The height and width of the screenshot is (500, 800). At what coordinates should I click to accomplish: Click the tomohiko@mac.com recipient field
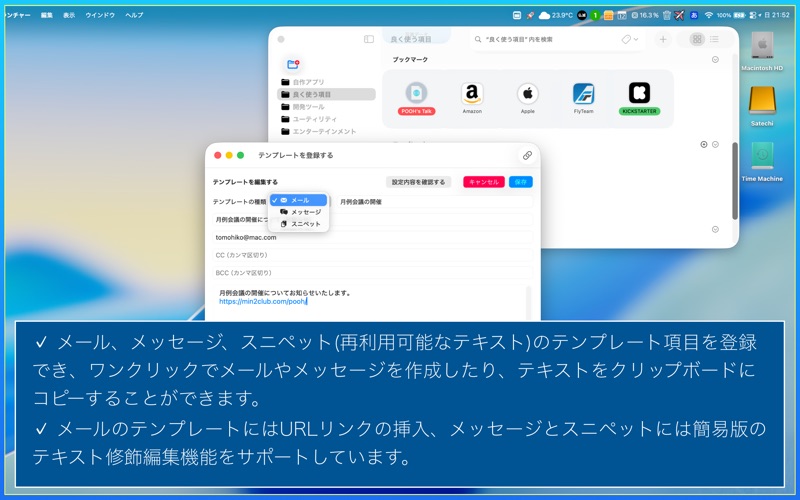[372, 237]
